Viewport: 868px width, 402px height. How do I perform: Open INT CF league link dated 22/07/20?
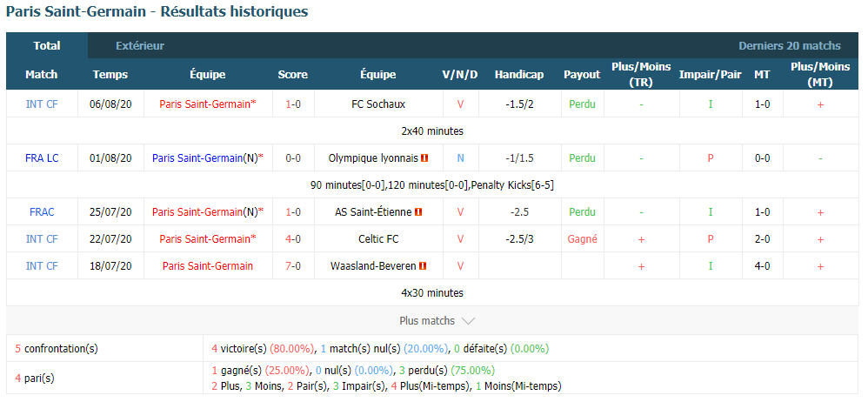[x=42, y=239]
